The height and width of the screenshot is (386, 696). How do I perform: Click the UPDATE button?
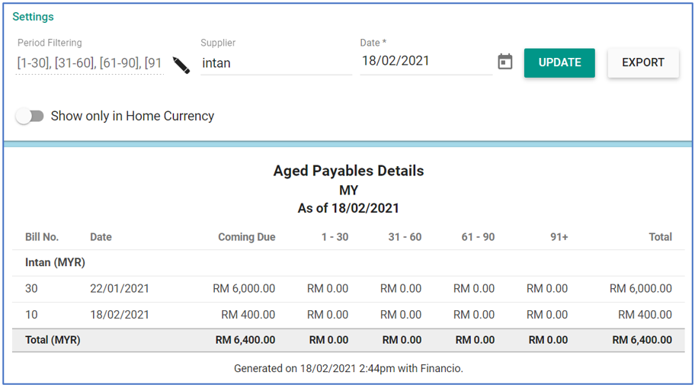click(559, 63)
